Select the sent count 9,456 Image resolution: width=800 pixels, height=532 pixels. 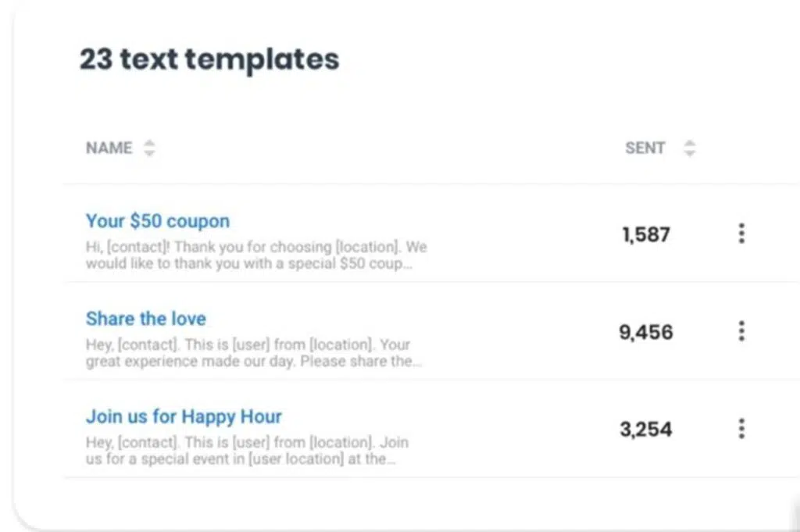pyautogui.click(x=646, y=332)
